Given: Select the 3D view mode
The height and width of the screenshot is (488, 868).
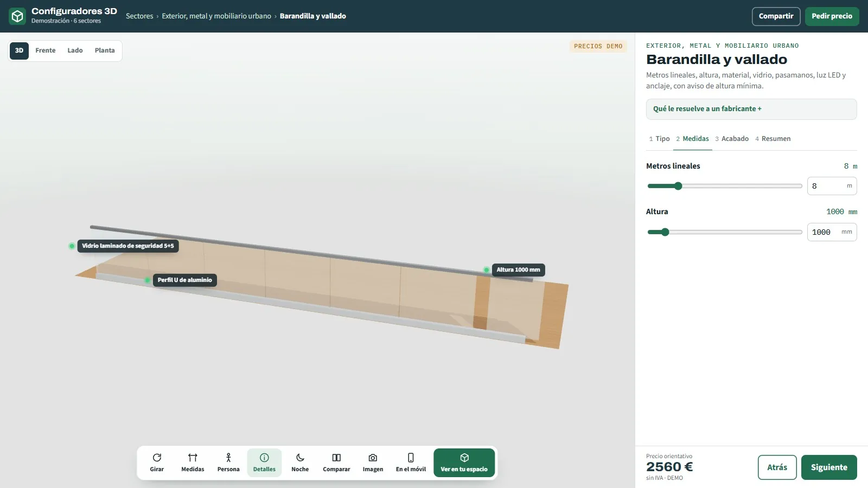Looking at the screenshot, I should (19, 50).
